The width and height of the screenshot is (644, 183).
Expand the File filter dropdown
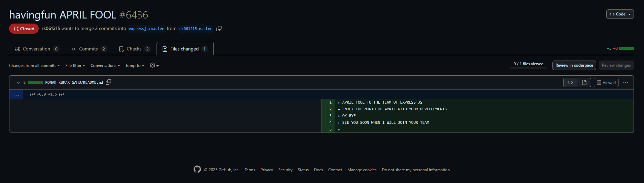point(75,66)
